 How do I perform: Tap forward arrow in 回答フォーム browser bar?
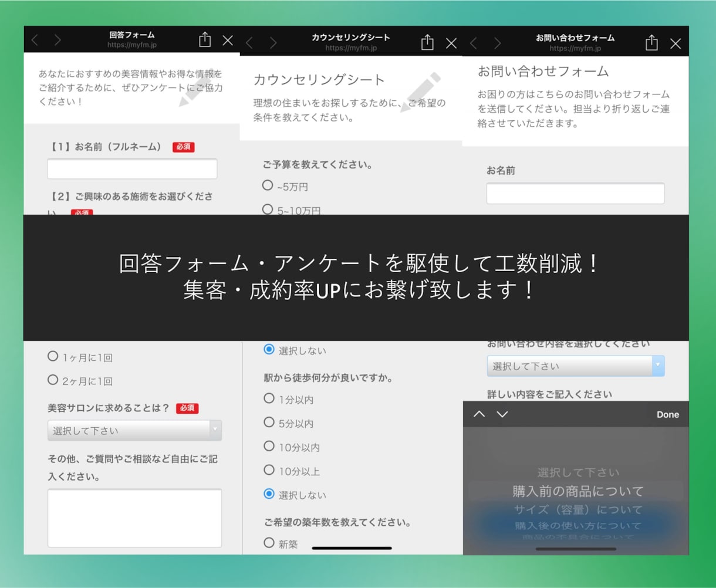click(57, 40)
